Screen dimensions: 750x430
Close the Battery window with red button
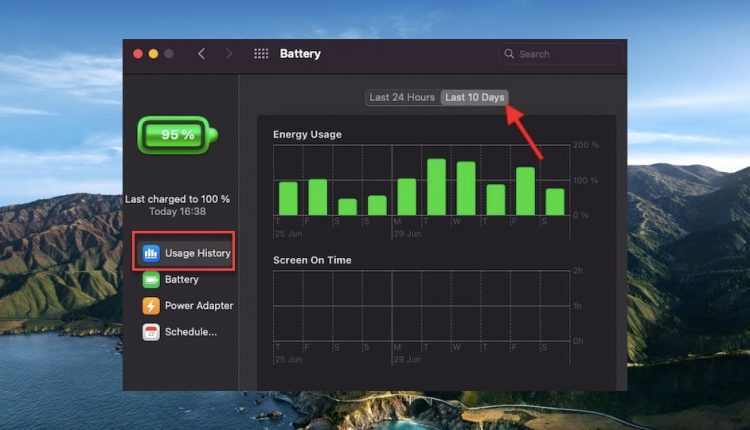click(x=138, y=54)
